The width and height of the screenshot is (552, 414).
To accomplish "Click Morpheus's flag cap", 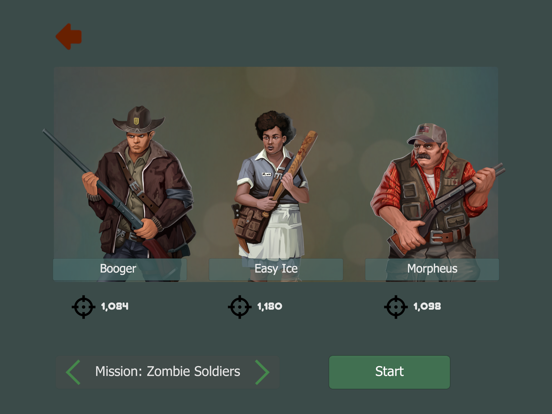I will (x=427, y=133).
